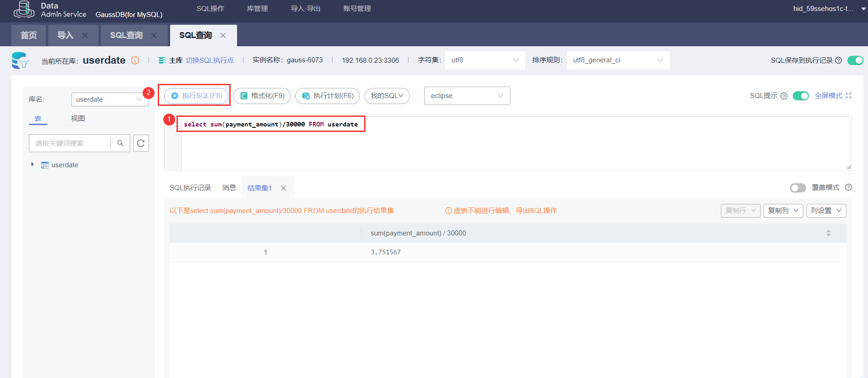This screenshot has height=378, width=868.
Task: Open the SQL操作 menu
Action: (210, 9)
